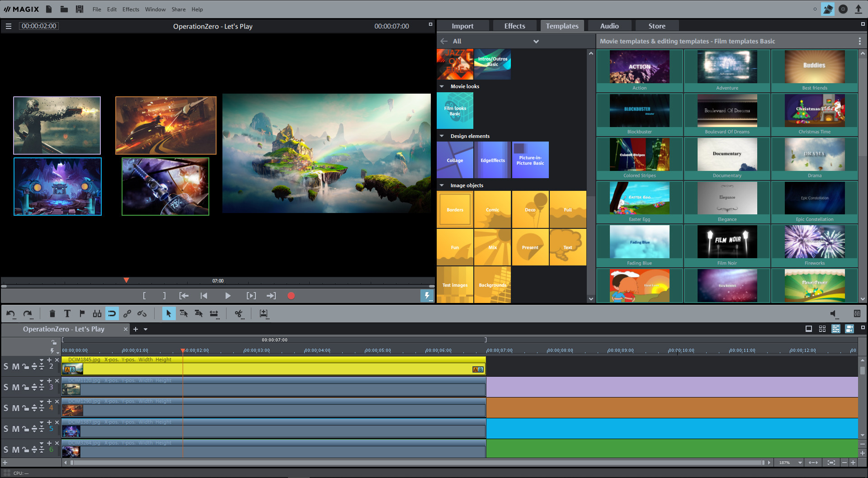Select the standard mouse pointer mode

pos(169,313)
